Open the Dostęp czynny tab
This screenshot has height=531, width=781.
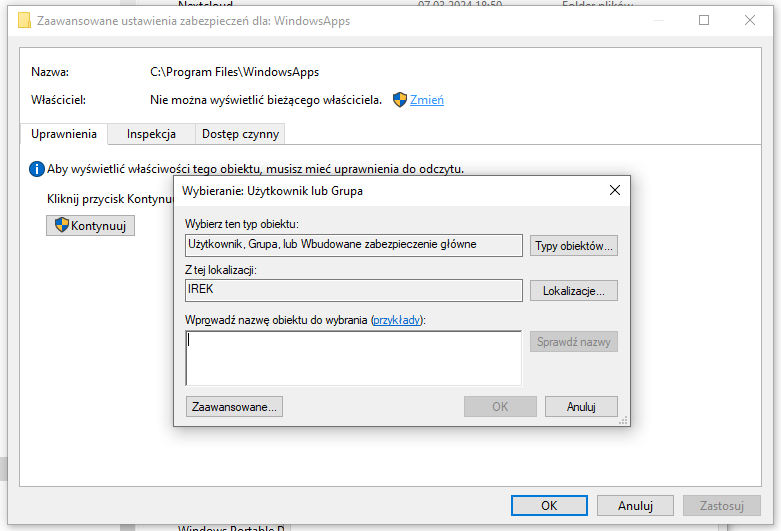240,134
